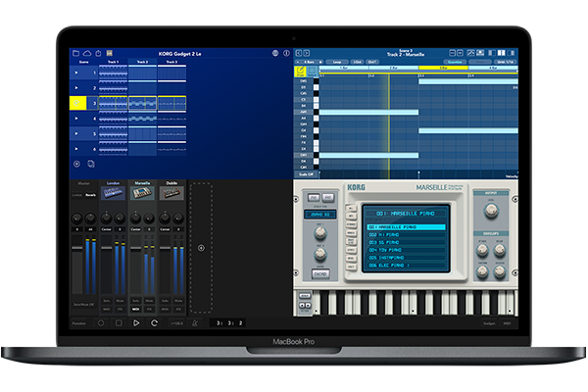Image resolution: width=588 pixels, height=392 pixels.
Task: Add a new scene with plus icon
Action: pyautogui.click(x=76, y=164)
